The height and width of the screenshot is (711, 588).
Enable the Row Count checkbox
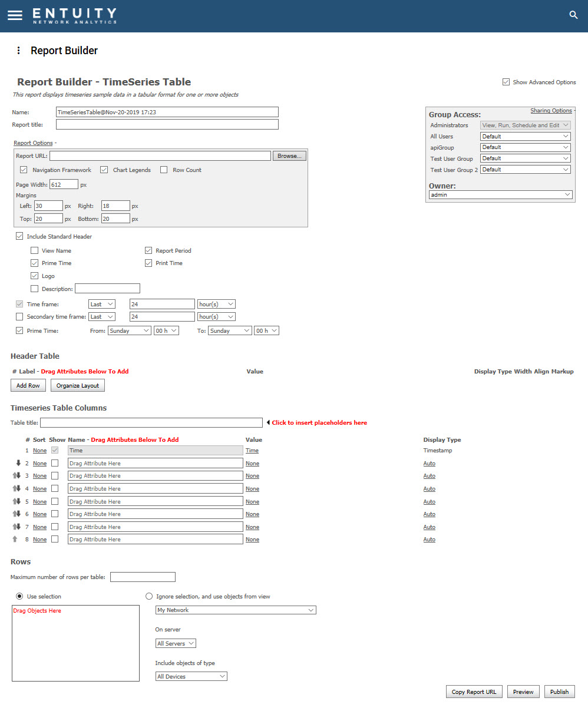(164, 170)
